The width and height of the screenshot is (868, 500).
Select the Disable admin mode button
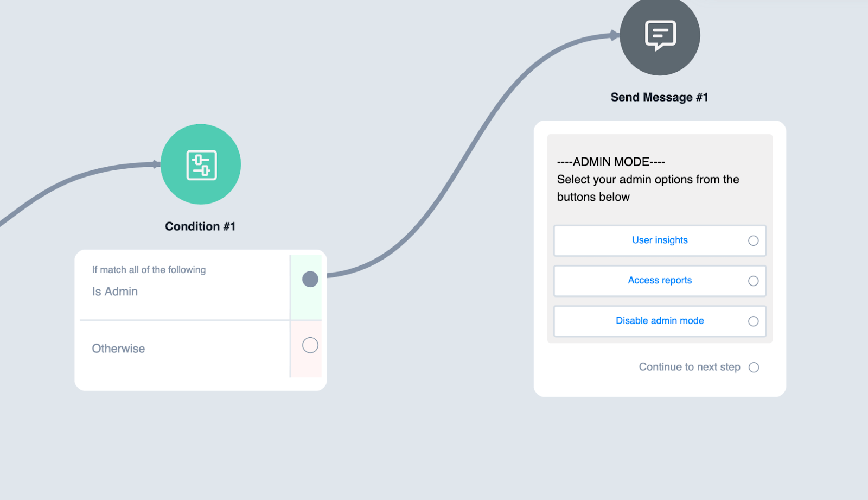coord(660,321)
